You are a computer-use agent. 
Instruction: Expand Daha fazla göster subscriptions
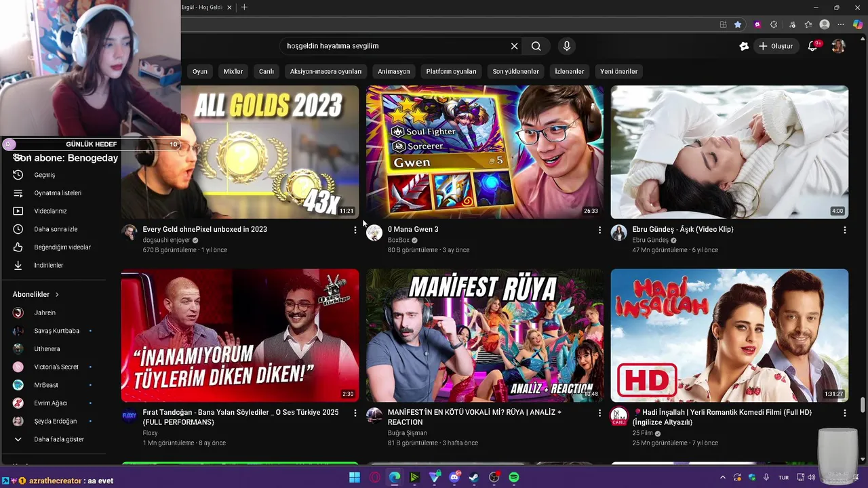pyautogui.click(x=58, y=439)
